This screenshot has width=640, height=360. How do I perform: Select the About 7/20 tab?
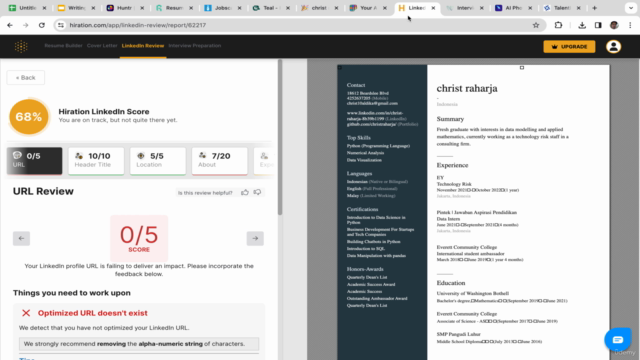220,161
